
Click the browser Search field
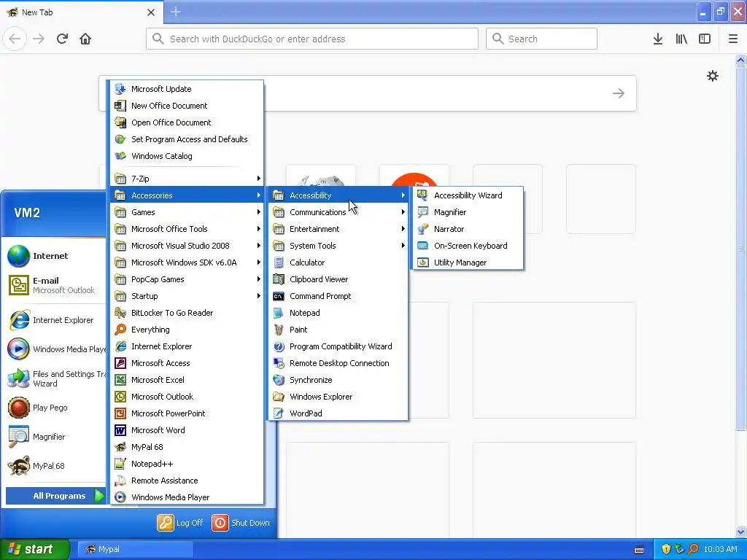pos(541,39)
